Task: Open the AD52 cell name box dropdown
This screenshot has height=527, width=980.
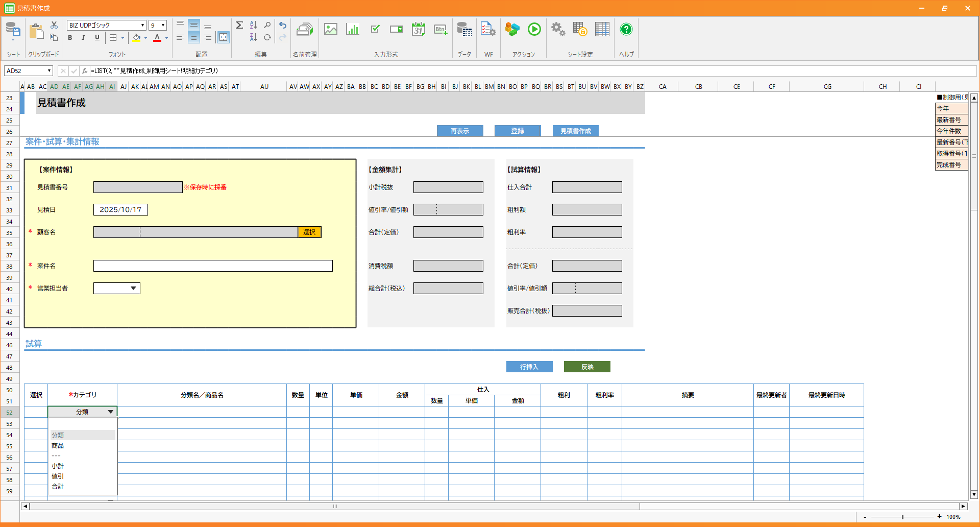Action: [49, 71]
